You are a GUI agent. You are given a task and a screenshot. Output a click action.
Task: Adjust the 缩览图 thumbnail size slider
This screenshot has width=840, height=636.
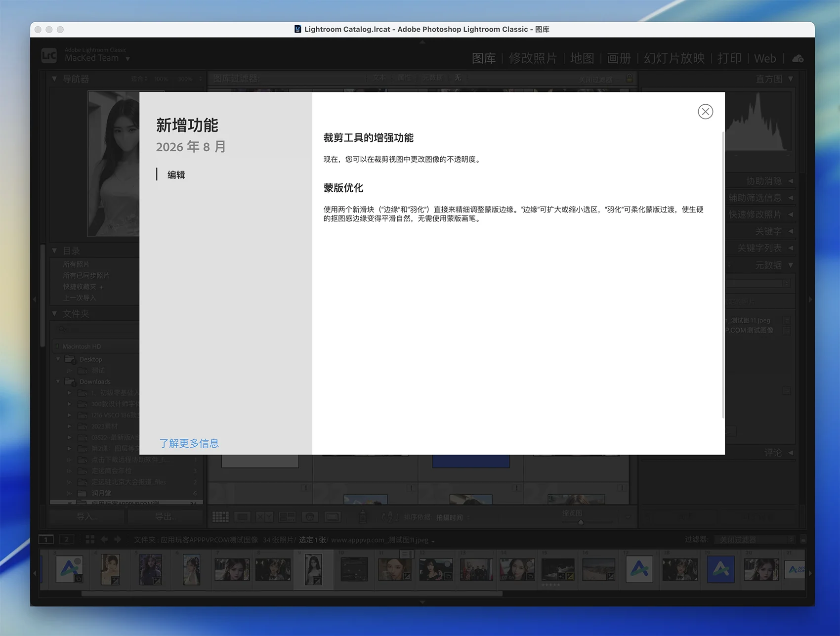[x=581, y=522]
